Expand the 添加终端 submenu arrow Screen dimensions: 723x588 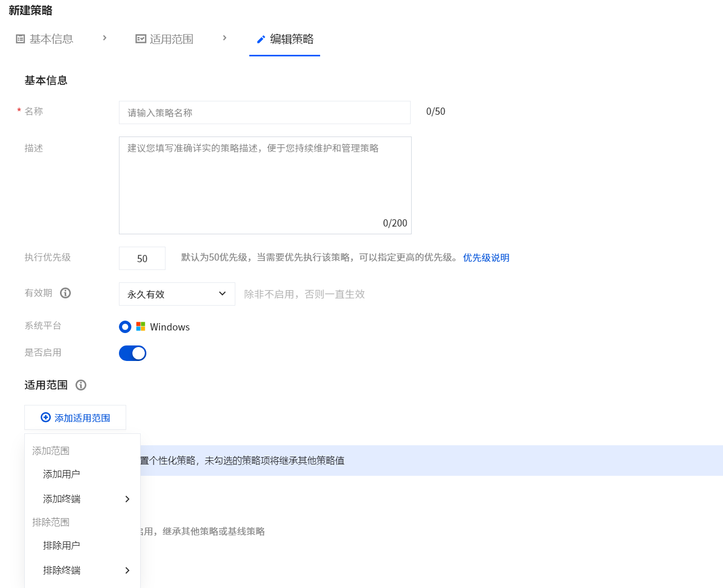pyautogui.click(x=127, y=499)
